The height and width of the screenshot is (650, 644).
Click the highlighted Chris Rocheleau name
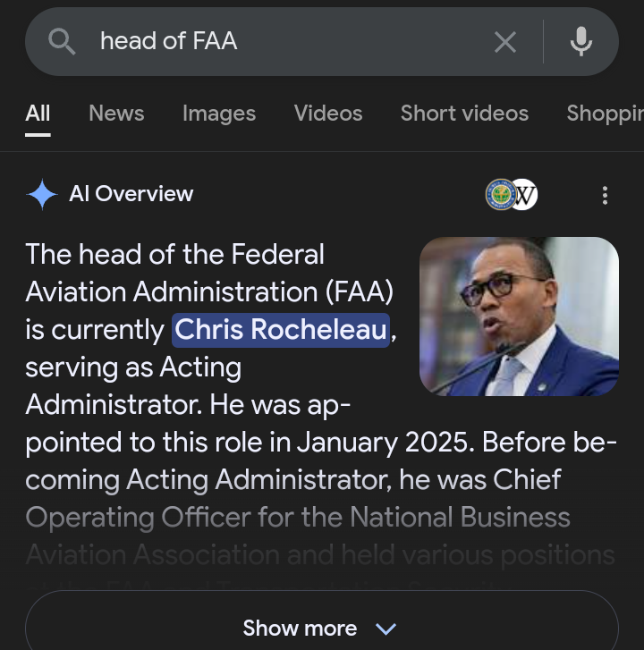(281, 329)
